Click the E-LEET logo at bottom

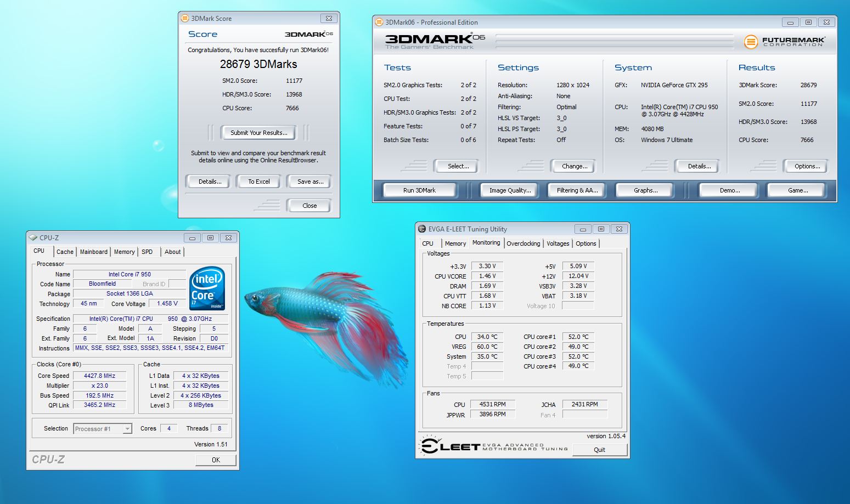pyautogui.click(x=493, y=446)
